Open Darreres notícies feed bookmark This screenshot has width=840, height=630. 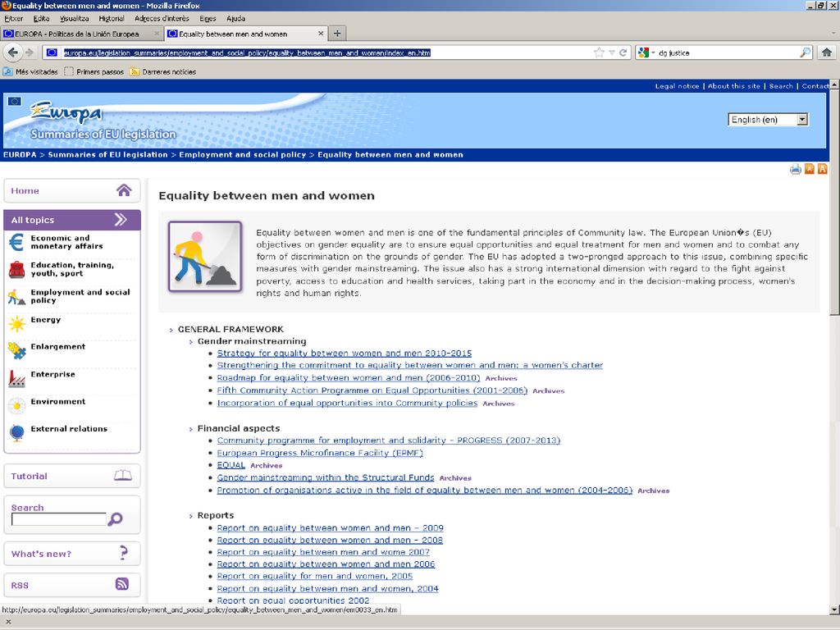point(163,71)
